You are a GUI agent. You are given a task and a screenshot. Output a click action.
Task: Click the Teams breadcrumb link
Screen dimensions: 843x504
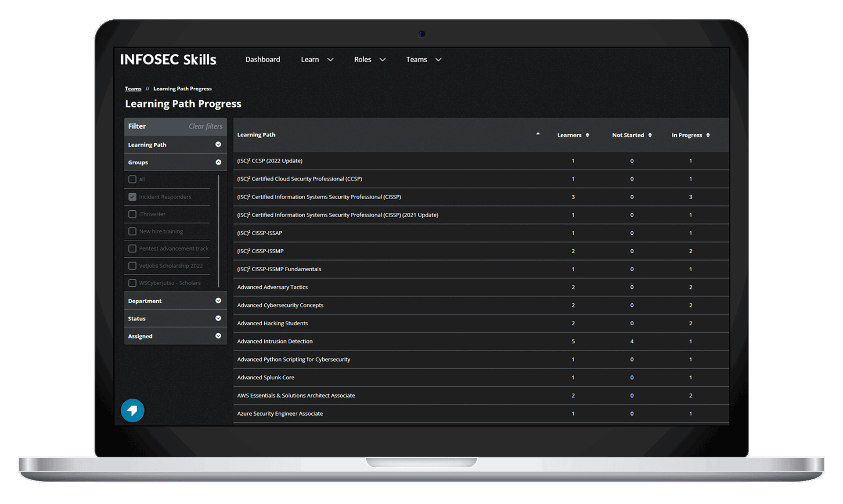click(133, 89)
